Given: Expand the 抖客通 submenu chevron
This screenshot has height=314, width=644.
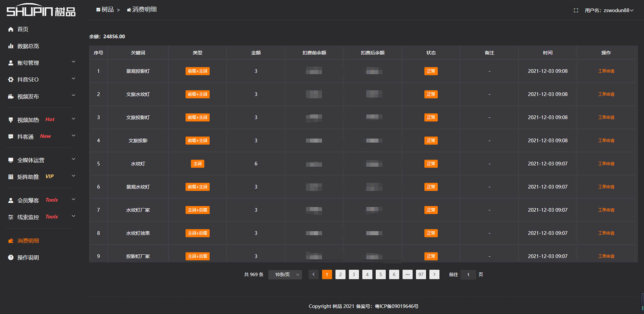Looking at the screenshot, I should pos(73,136).
